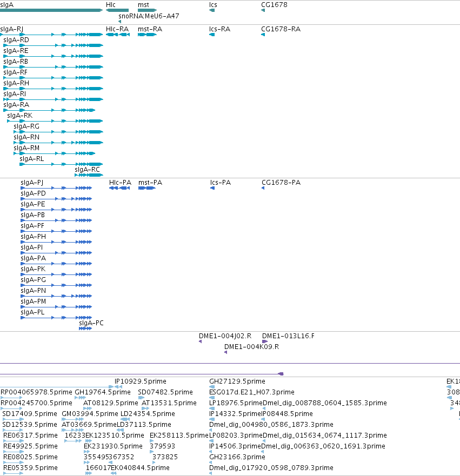
Task: Click the mst-RA transcript glyph
Action: tap(147, 35)
